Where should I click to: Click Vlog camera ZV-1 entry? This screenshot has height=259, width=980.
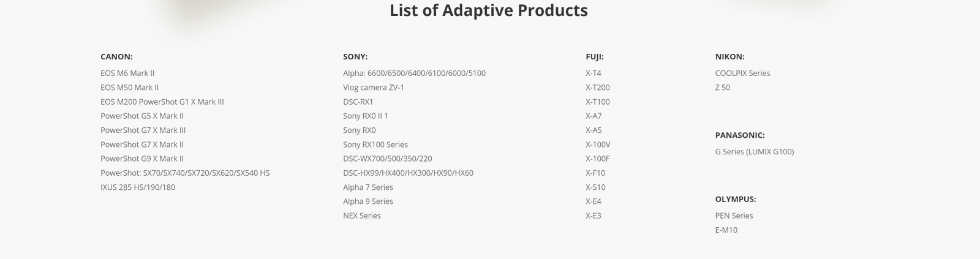coord(374,88)
